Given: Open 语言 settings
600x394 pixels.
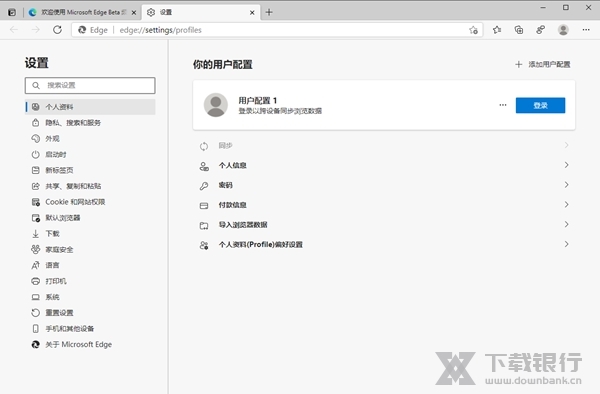Looking at the screenshot, I should coord(90,265).
